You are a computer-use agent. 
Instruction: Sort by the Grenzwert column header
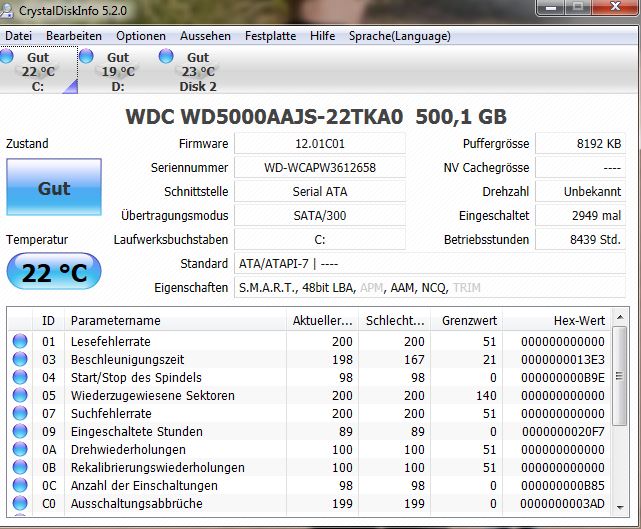[x=467, y=321]
